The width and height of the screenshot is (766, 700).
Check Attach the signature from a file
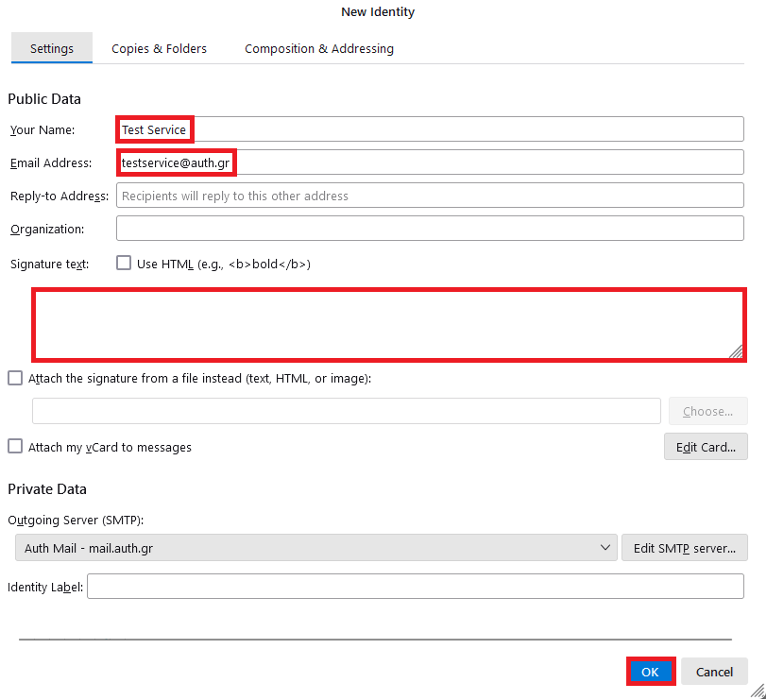15,378
